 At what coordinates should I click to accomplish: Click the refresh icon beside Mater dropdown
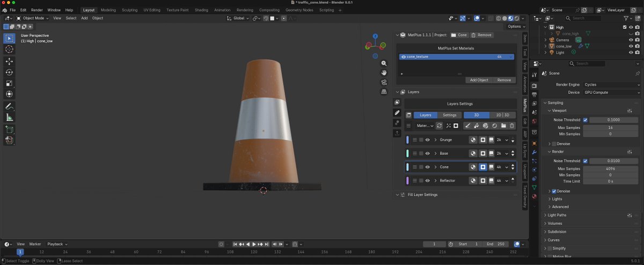pyautogui.click(x=439, y=126)
